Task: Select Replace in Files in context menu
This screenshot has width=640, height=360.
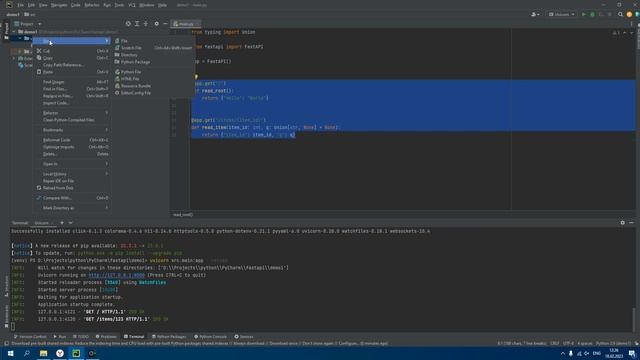Action: 72,96
